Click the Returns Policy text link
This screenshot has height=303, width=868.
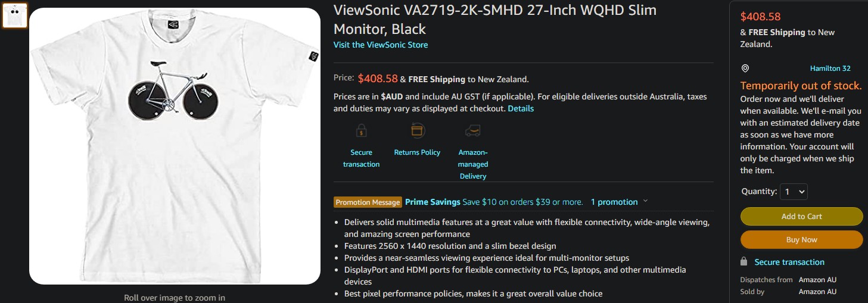(417, 152)
